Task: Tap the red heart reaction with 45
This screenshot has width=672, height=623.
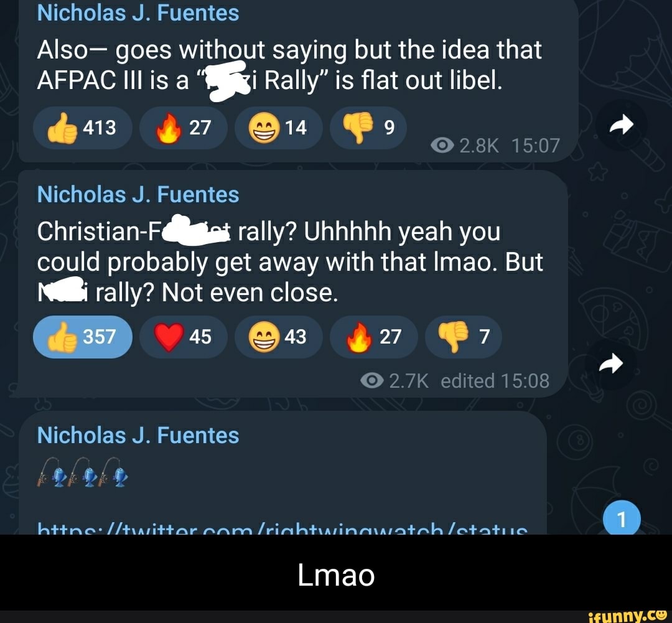Action: (184, 337)
